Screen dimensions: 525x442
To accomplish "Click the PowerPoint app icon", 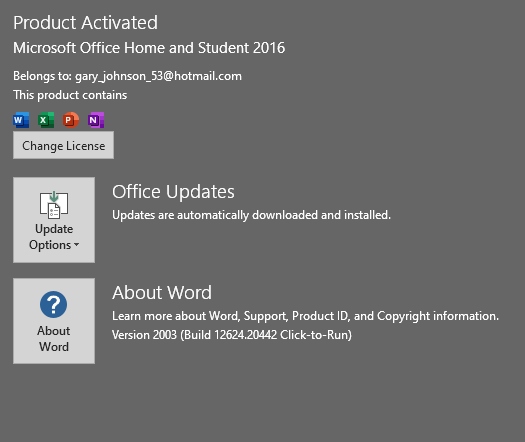I will (71, 120).
